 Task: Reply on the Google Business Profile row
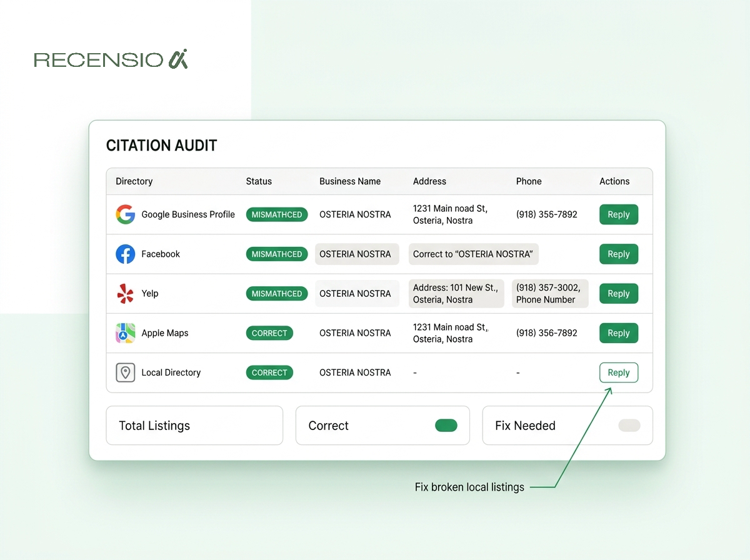point(619,214)
